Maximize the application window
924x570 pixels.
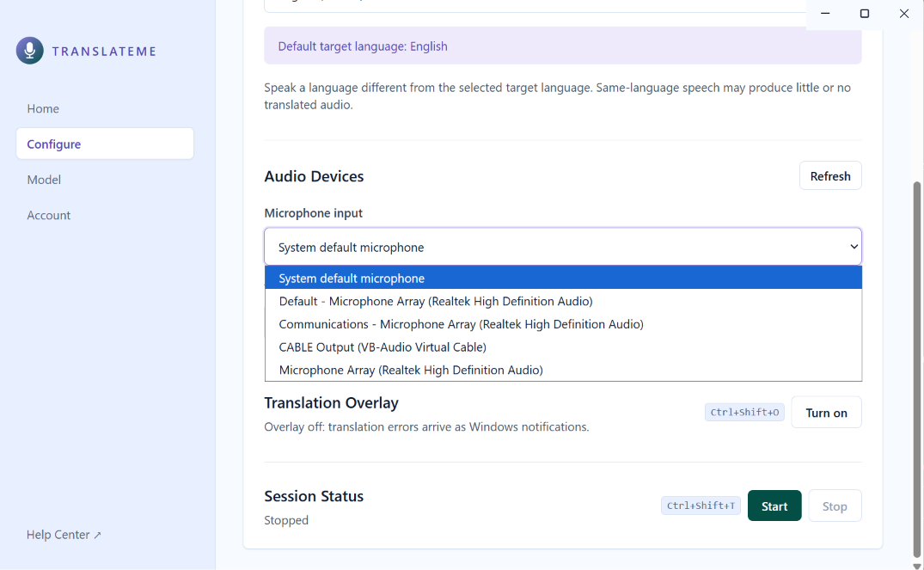(865, 14)
